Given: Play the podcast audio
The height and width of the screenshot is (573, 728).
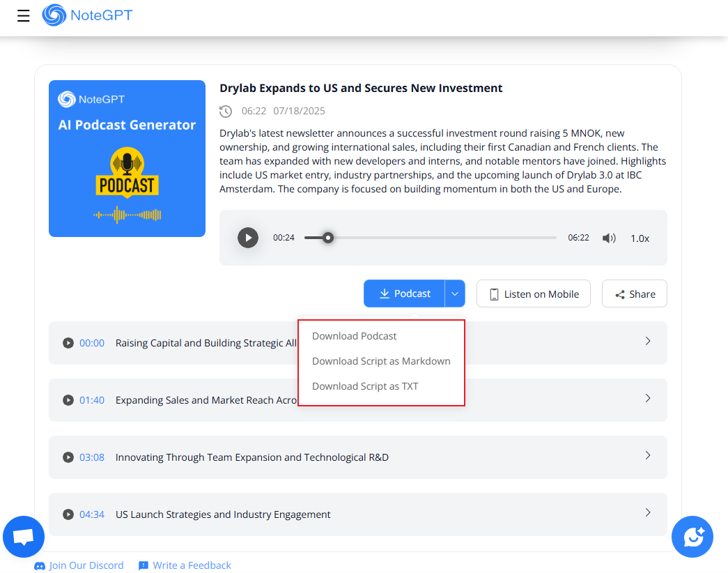Looking at the screenshot, I should [x=248, y=238].
